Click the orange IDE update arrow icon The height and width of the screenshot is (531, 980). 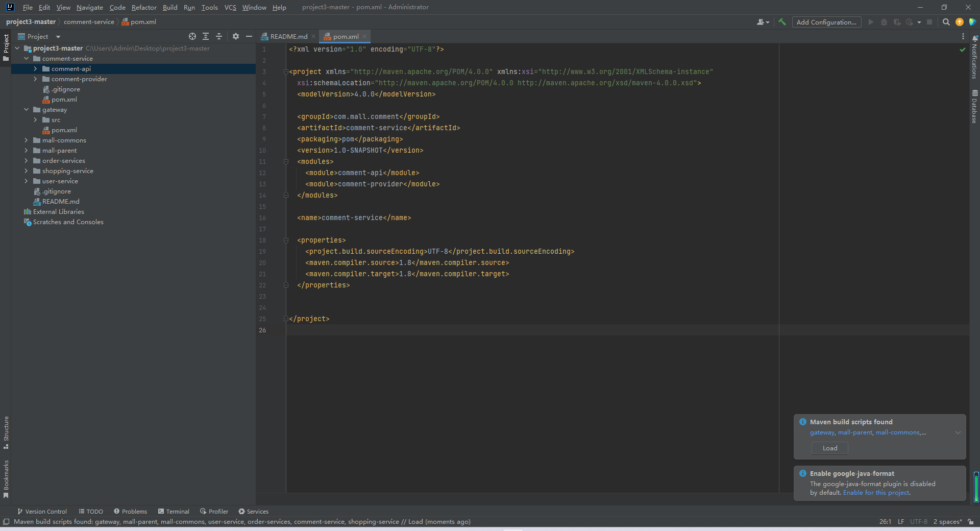tap(960, 22)
